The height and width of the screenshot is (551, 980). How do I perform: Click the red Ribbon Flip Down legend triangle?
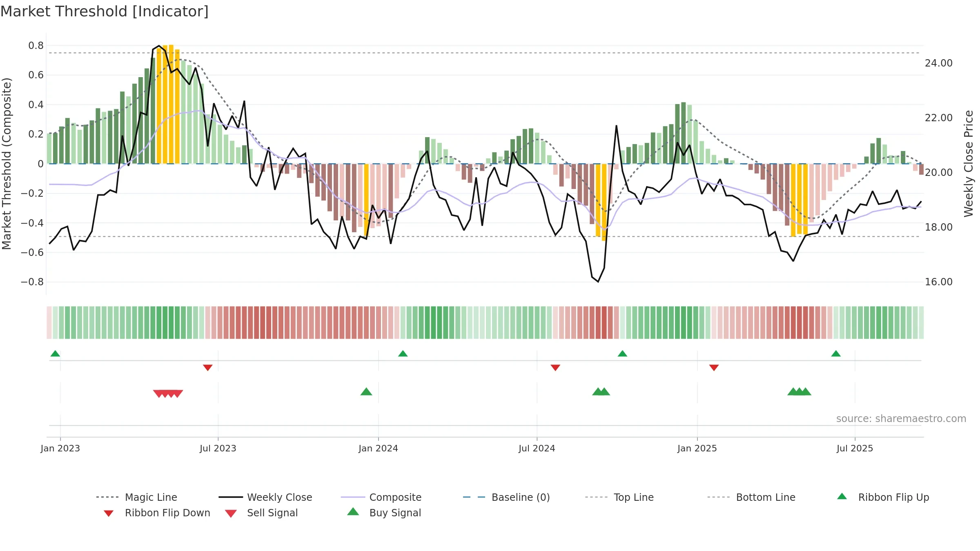[x=109, y=513]
